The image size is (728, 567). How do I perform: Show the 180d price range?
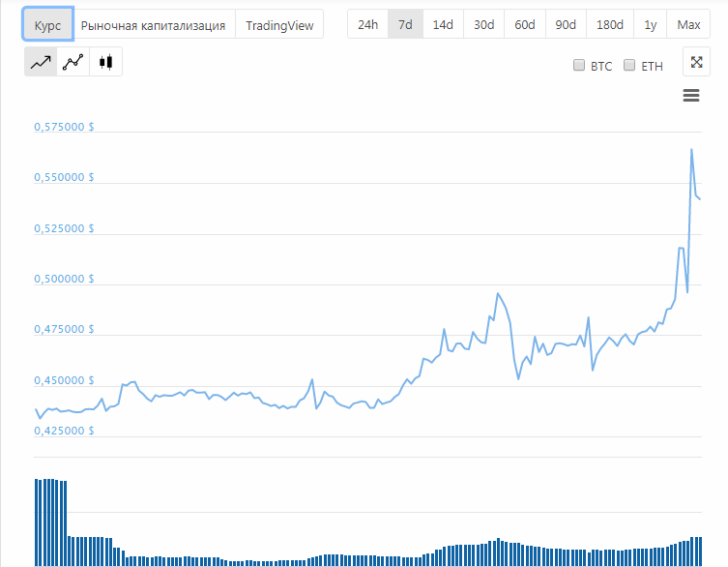tap(610, 24)
